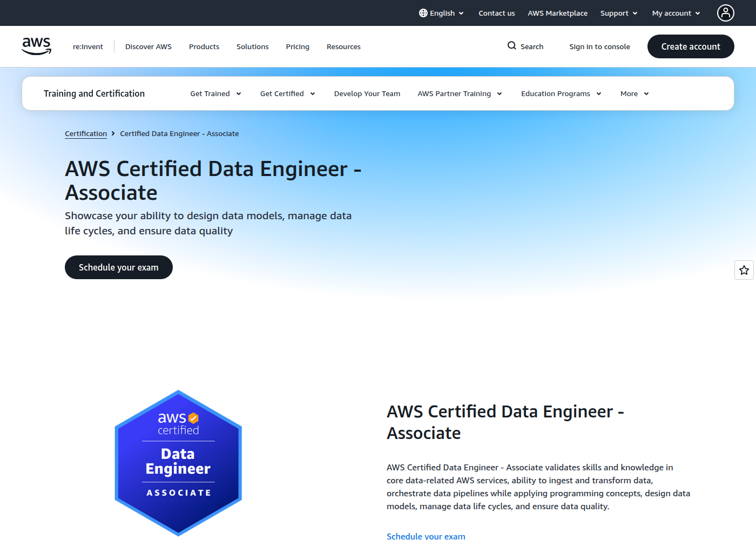Click 'Certified Data Engineer - Associate' breadcrumb text
The image size is (756, 540).
[179, 133]
